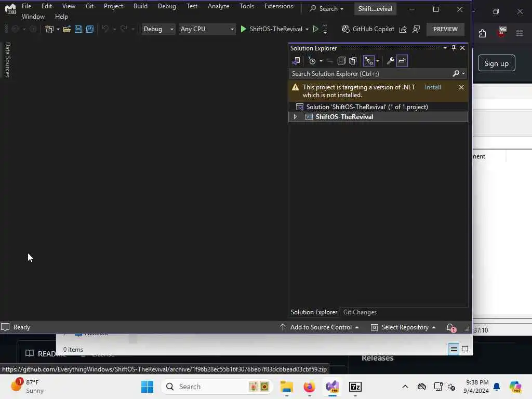Click the Send Feedback person icon
The height and width of the screenshot is (399, 532).
[416, 30]
